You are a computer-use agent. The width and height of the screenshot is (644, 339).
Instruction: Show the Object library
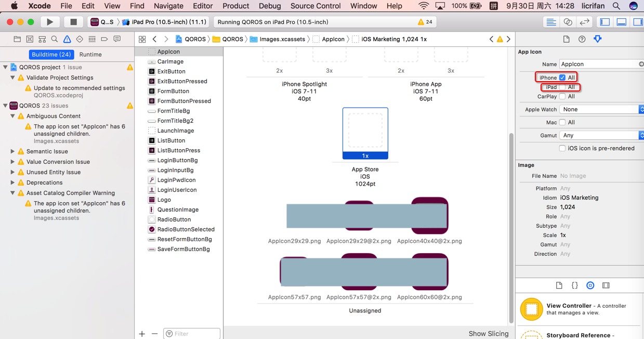(590, 285)
